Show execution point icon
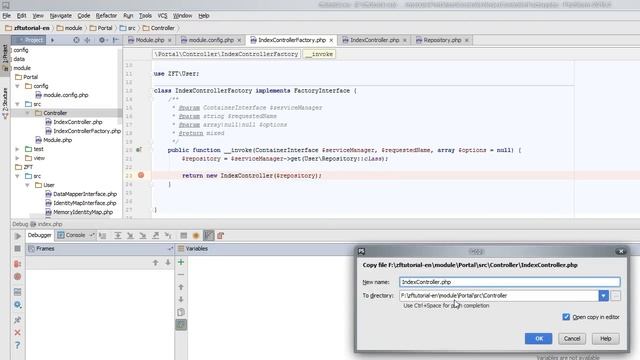This screenshot has width=640, height=360. point(103,236)
